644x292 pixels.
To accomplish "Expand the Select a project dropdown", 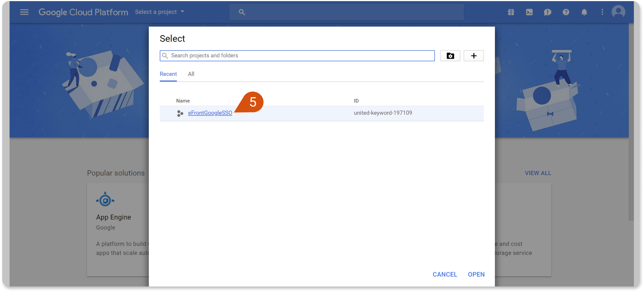I will tap(159, 12).
